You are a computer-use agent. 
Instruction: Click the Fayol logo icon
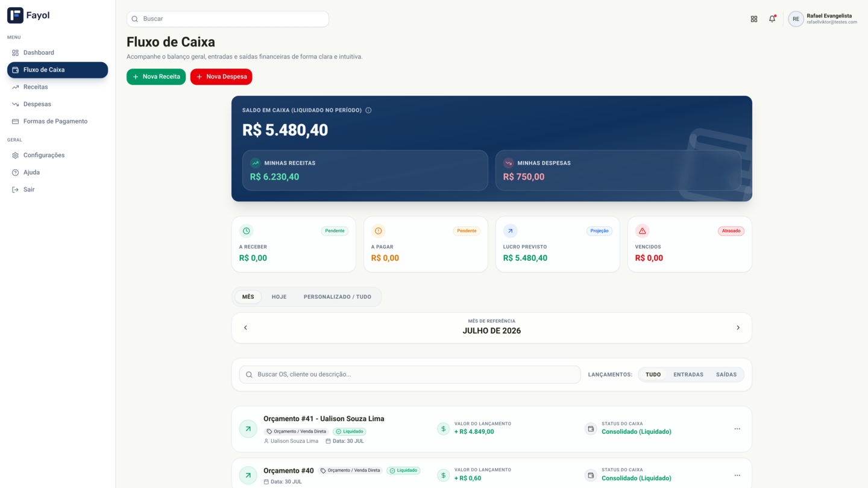pos(15,15)
